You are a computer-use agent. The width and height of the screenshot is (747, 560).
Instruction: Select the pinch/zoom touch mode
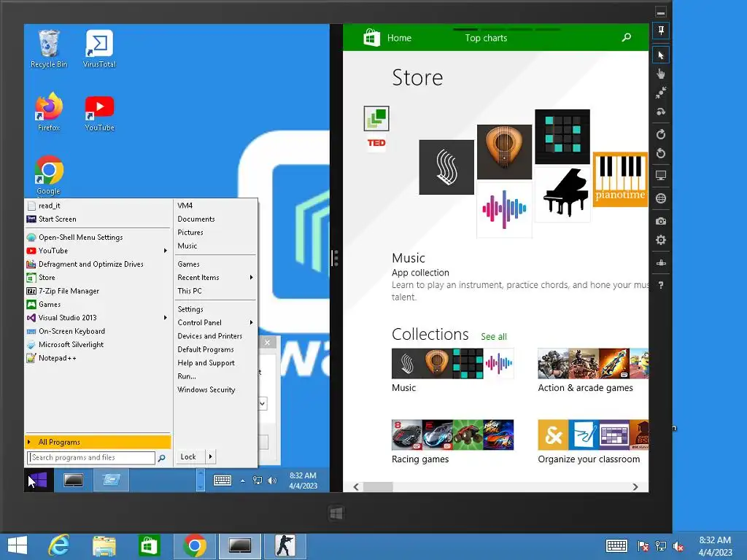coord(661,93)
